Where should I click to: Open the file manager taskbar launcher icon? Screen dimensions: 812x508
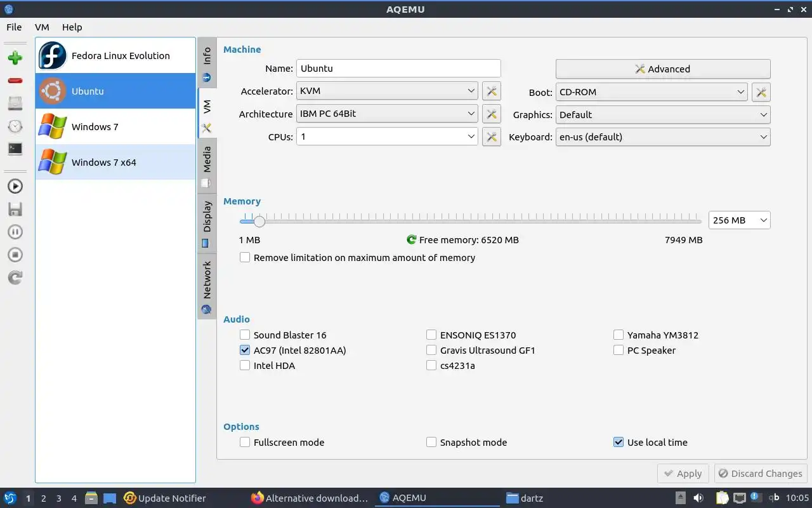91,498
